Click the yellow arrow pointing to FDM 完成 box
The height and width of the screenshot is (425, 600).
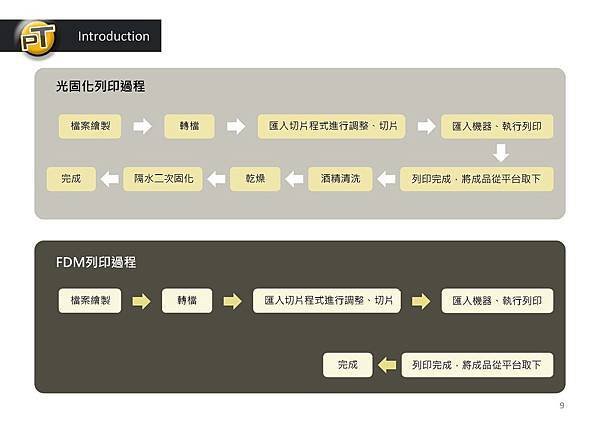click(387, 365)
